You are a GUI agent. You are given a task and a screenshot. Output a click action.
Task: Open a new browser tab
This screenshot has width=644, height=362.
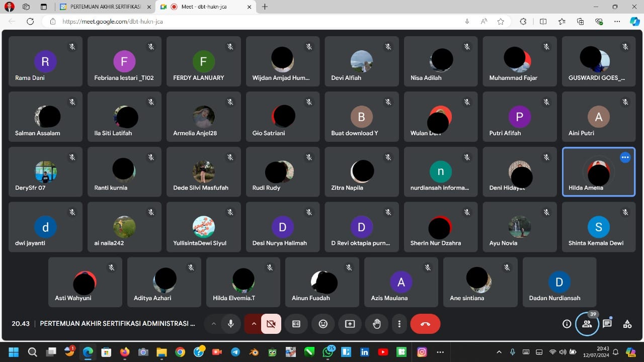point(265,7)
